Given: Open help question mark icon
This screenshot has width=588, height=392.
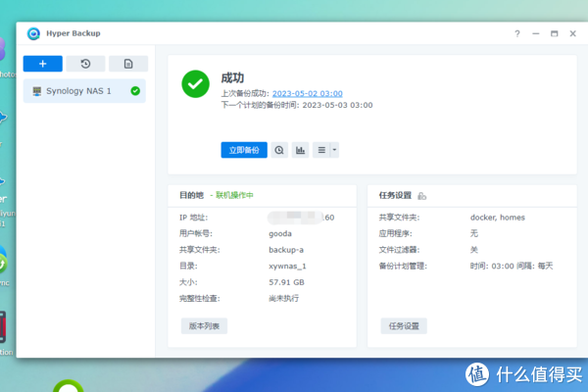Looking at the screenshot, I should tap(517, 33).
